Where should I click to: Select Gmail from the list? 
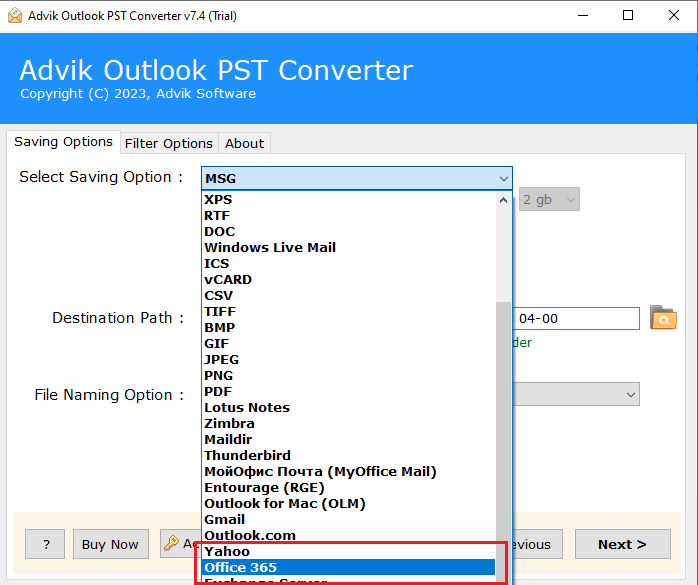(349, 520)
